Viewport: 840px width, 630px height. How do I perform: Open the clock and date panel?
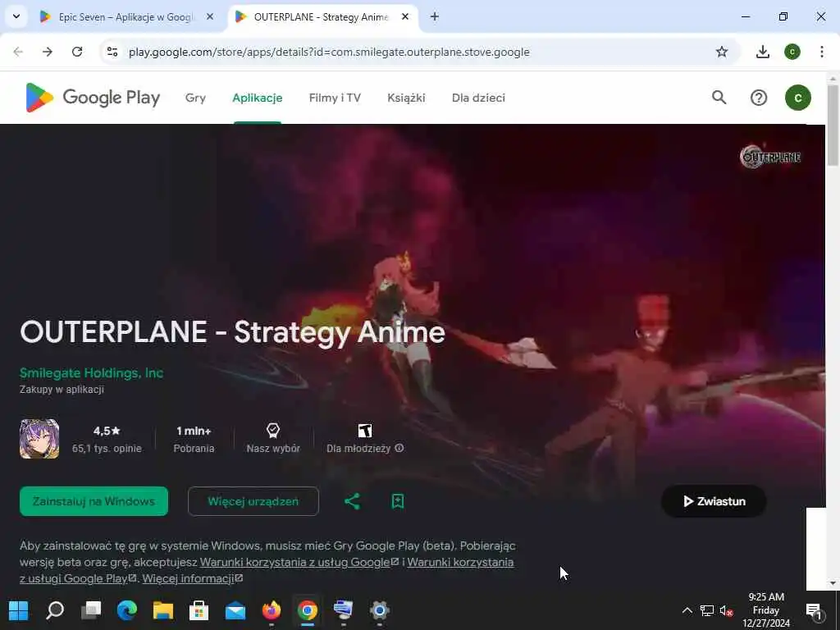[x=766, y=610]
